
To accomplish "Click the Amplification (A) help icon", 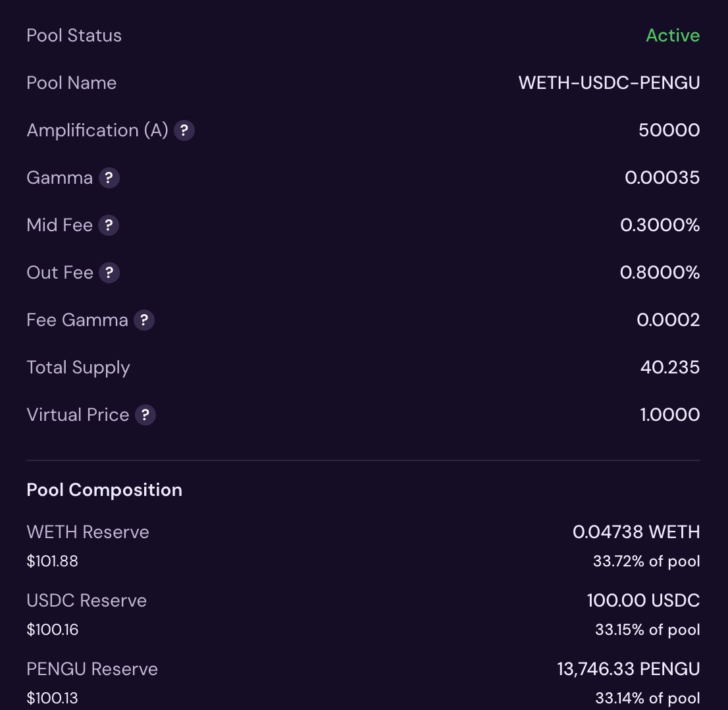I will (x=184, y=130).
